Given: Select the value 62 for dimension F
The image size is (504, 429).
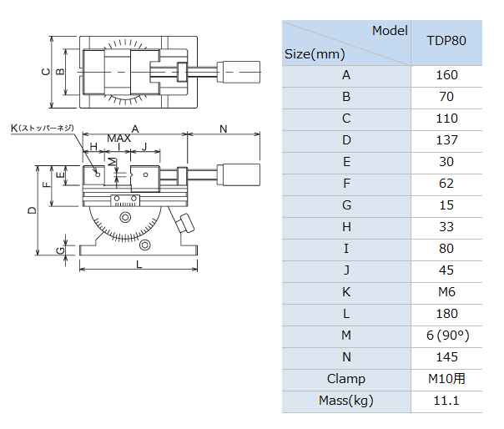Looking at the screenshot, I should coord(446,184).
